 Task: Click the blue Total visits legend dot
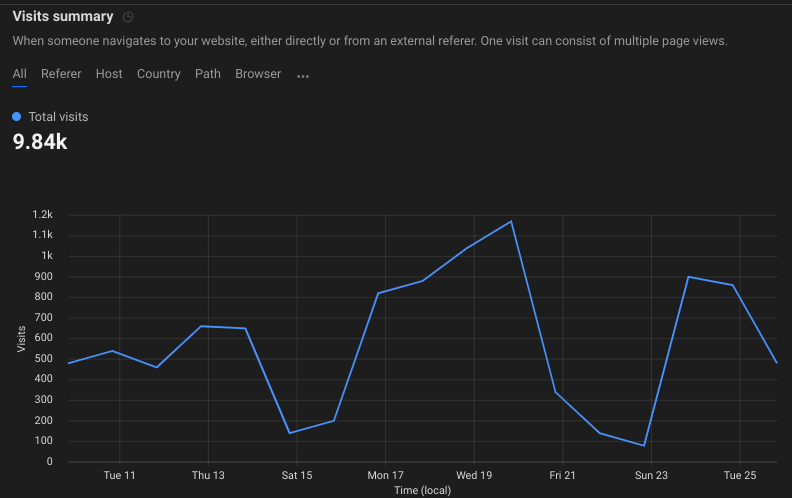click(x=17, y=117)
